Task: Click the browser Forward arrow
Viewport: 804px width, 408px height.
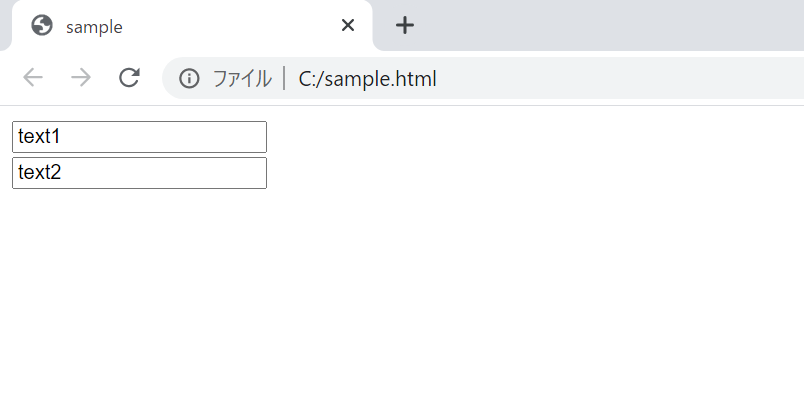Action: (81, 78)
